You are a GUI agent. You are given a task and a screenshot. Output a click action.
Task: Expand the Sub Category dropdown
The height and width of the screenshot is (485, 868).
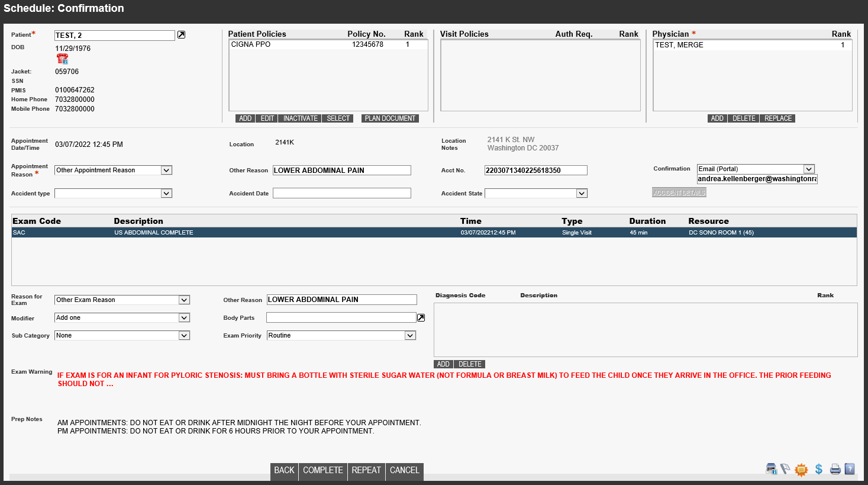coord(184,336)
